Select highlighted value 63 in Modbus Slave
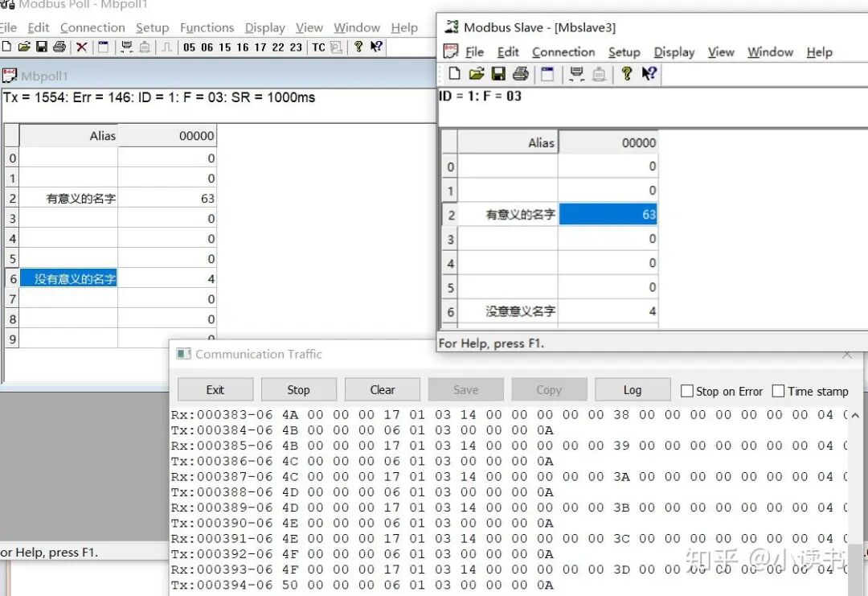Image resolution: width=868 pixels, height=596 pixels. (608, 215)
